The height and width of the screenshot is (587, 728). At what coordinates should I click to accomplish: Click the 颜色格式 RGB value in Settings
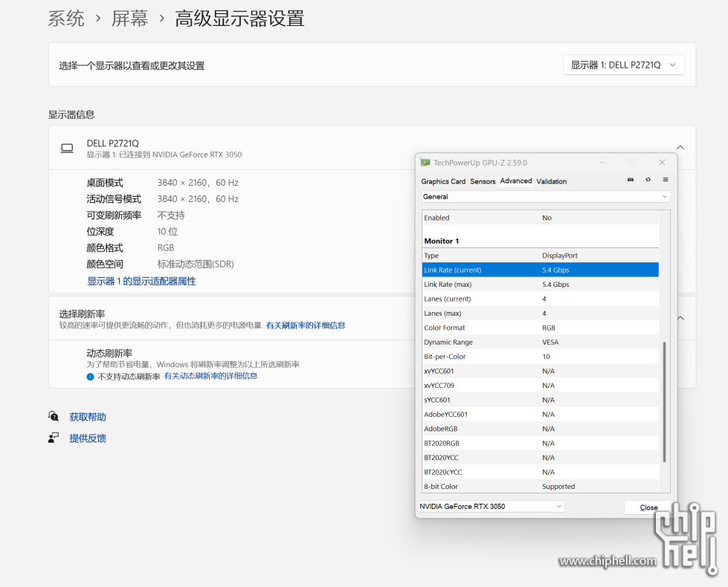click(165, 247)
